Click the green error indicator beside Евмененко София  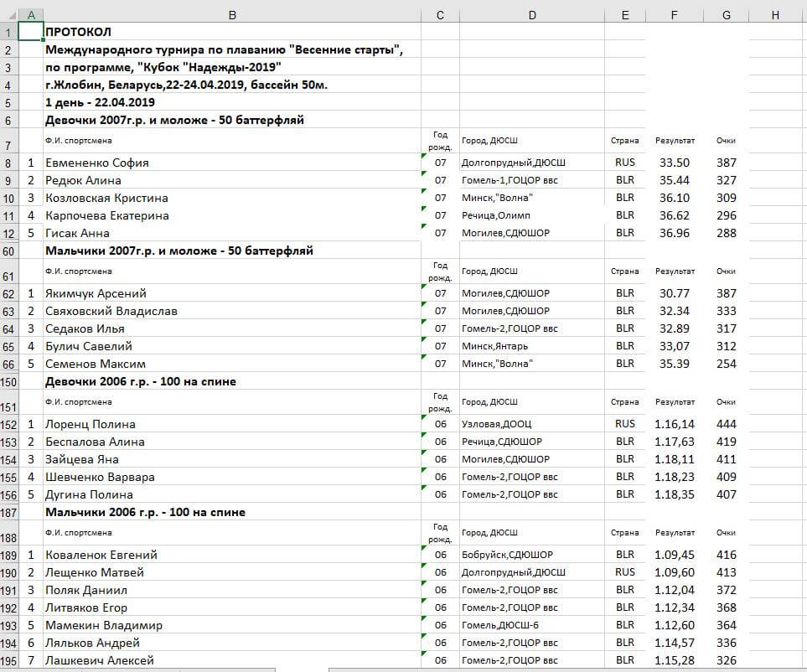click(x=424, y=155)
